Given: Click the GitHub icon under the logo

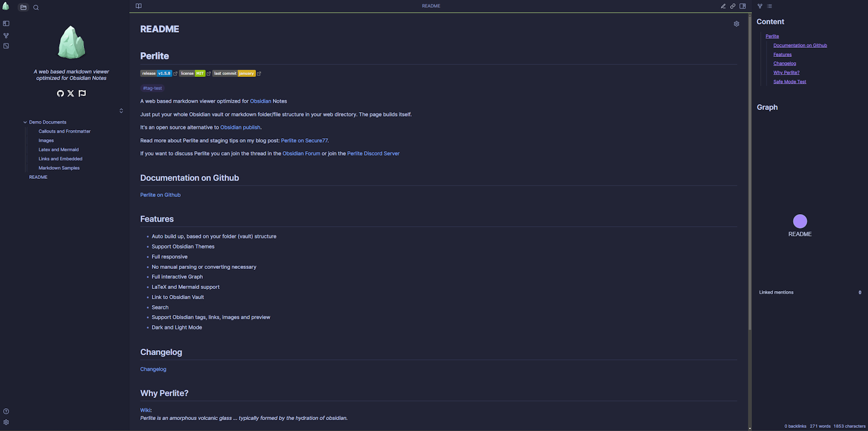Looking at the screenshot, I should tap(60, 93).
